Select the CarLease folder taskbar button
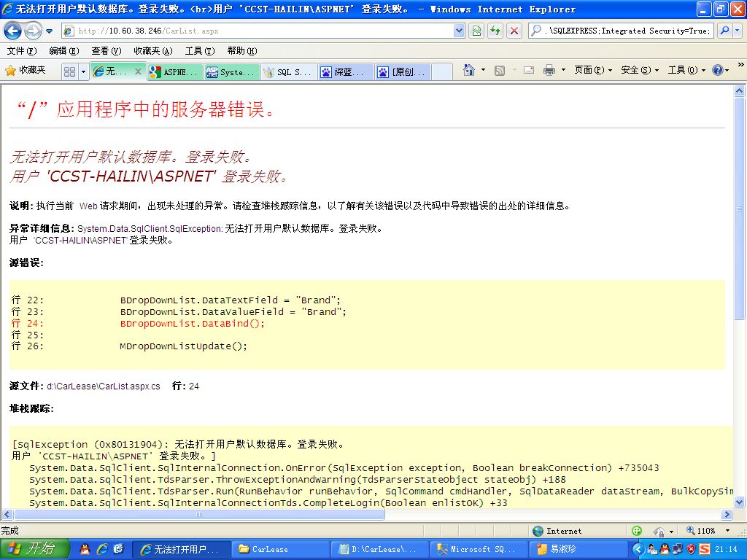747x560 pixels. point(281,550)
